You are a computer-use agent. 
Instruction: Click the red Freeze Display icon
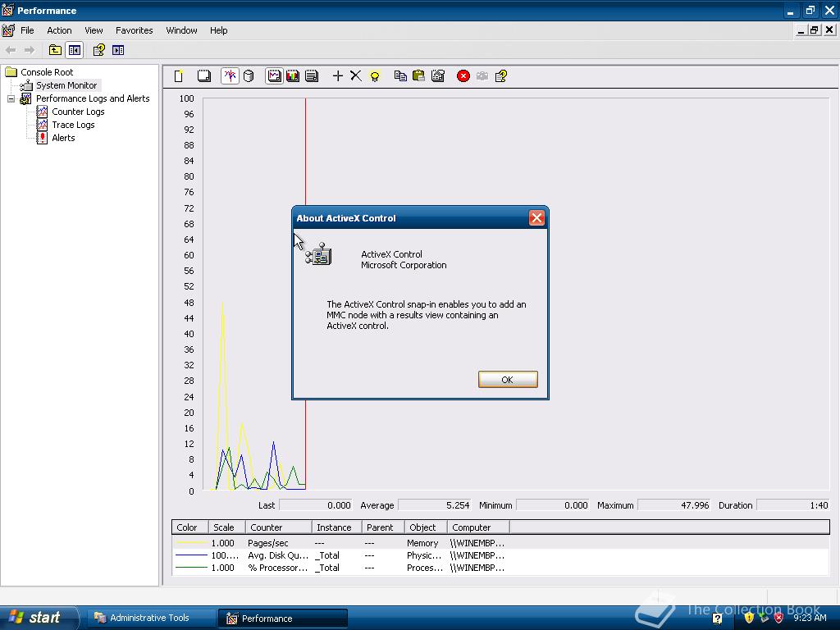click(x=463, y=76)
